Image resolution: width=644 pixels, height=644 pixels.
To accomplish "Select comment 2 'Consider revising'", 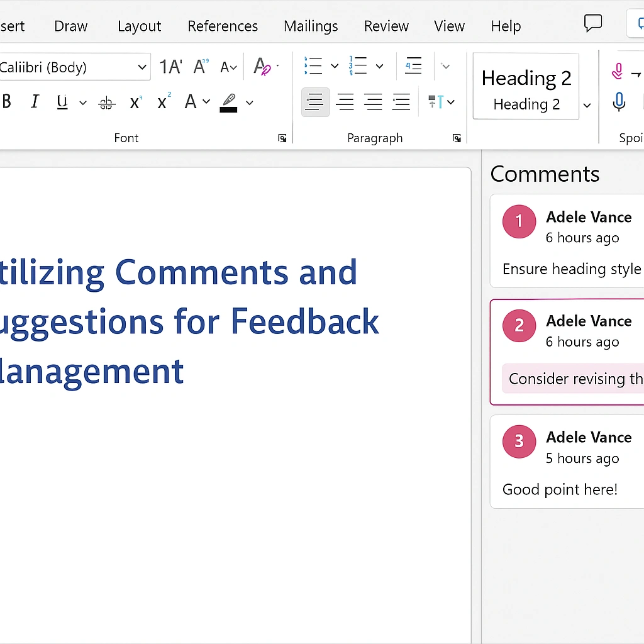I will [567, 352].
